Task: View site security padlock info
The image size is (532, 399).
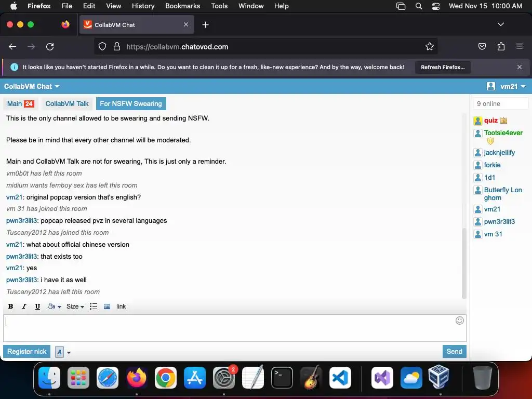Action: coord(117,46)
